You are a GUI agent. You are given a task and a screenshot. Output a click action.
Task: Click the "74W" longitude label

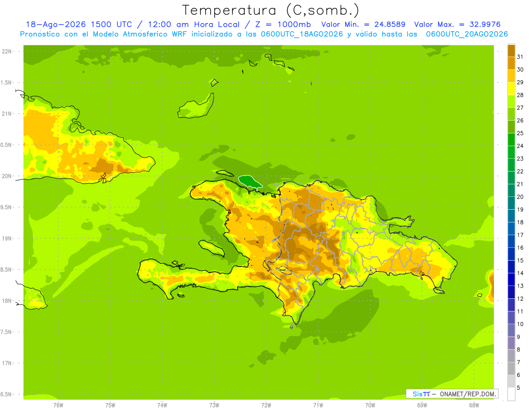tap(162, 405)
